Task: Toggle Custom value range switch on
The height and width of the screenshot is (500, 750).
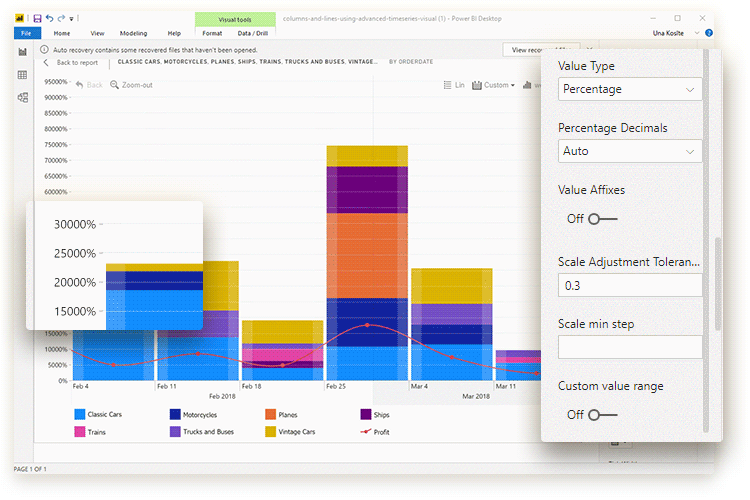Action: point(603,415)
